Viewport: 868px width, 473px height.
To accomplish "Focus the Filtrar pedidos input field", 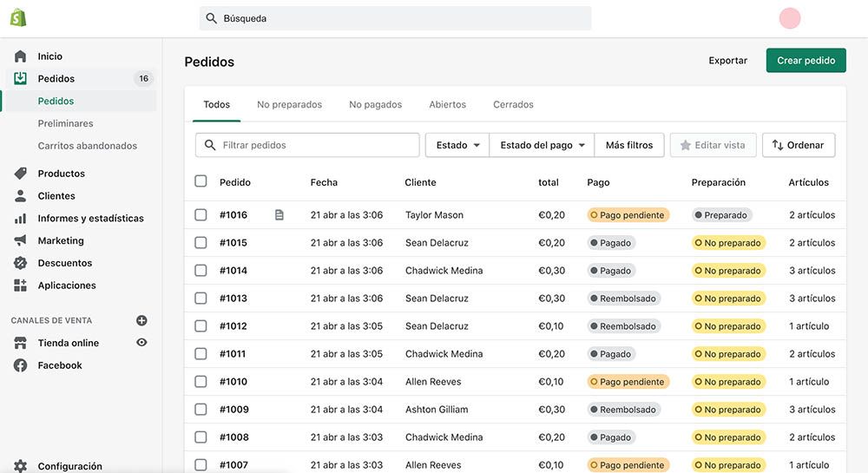I will tap(307, 145).
